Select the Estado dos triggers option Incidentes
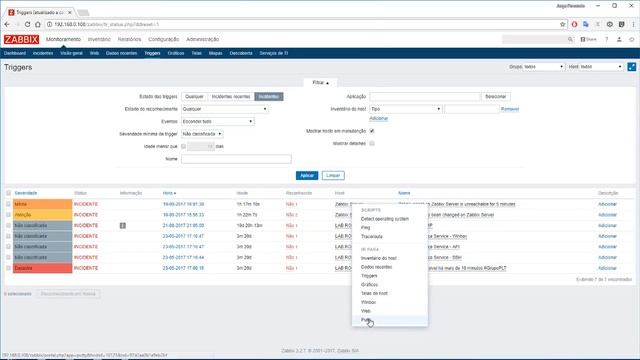 [269, 97]
